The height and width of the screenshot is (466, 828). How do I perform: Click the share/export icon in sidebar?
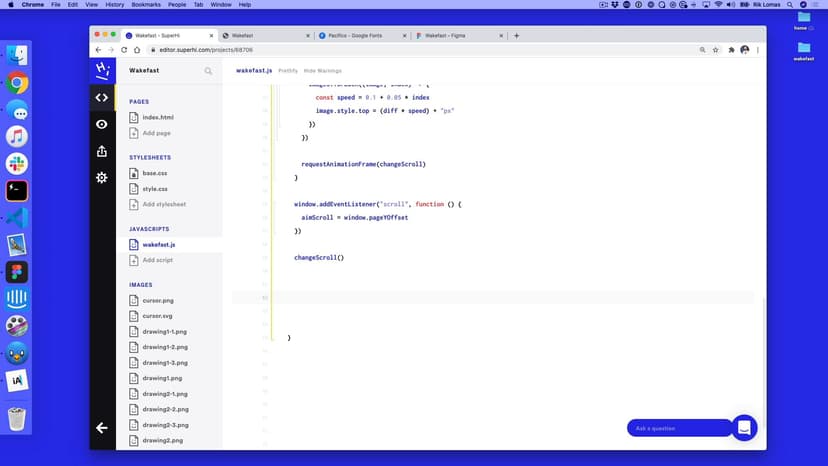click(101, 151)
